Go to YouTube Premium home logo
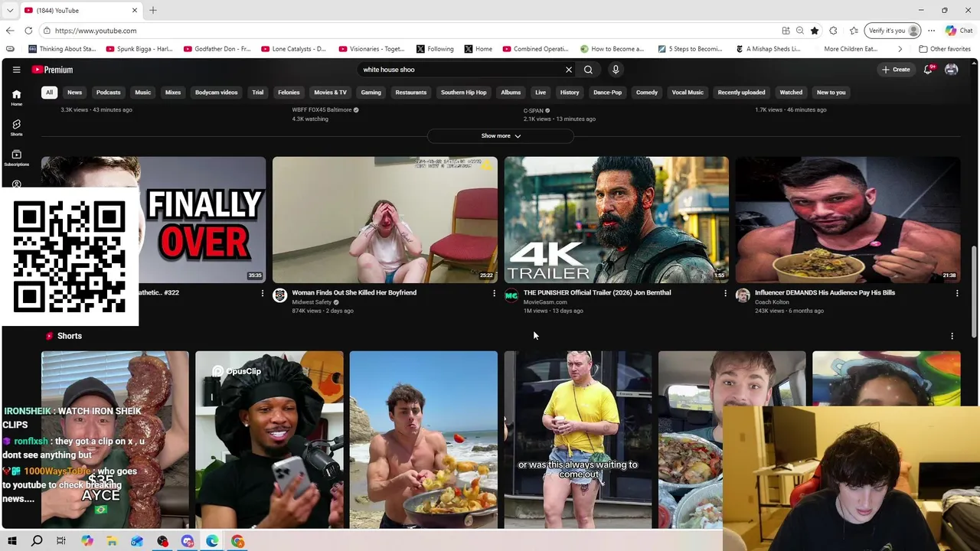980x551 pixels. point(52,70)
